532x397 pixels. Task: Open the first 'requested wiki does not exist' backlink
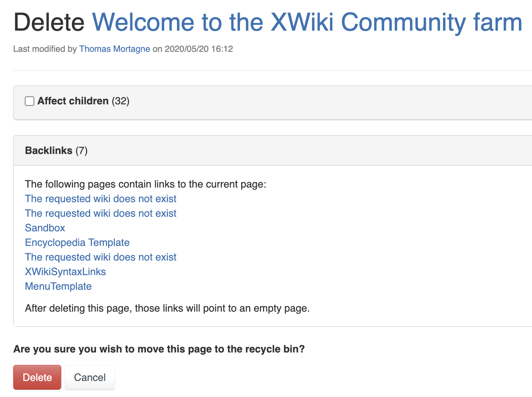click(101, 198)
